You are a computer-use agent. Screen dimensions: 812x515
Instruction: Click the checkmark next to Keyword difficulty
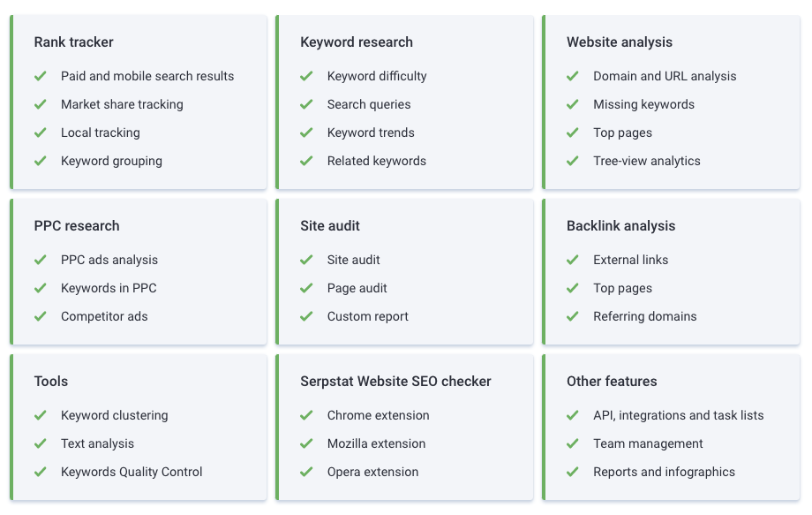[x=307, y=76]
